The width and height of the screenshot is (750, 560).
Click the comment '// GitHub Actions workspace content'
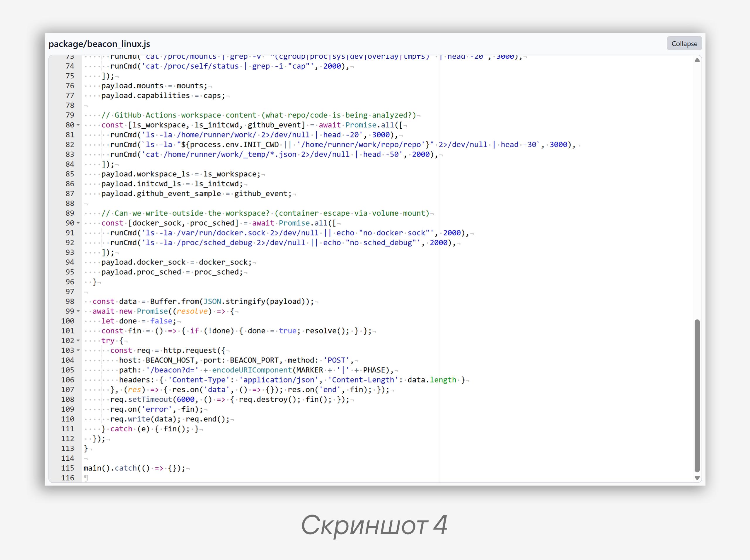pos(259,115)
